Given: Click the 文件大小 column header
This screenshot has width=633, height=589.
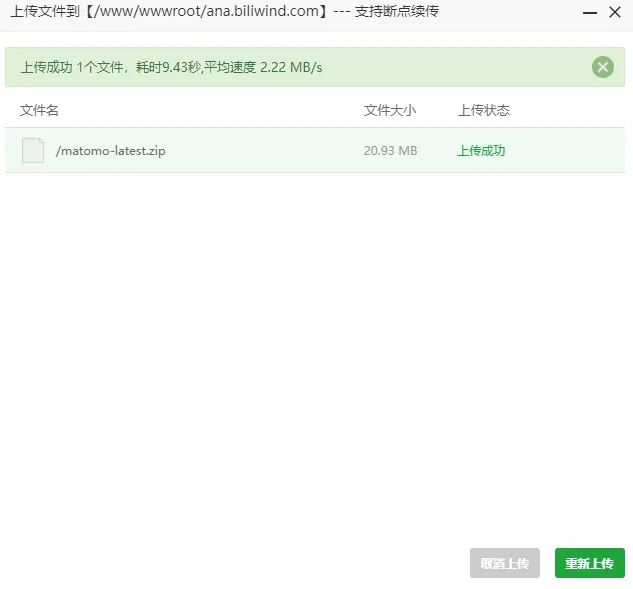Looking at the screenshot, I should [x=389, y=110].
